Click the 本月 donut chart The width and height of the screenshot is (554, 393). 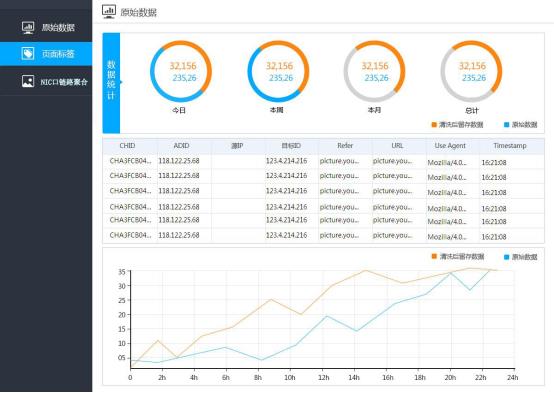(x=375, y=71)
